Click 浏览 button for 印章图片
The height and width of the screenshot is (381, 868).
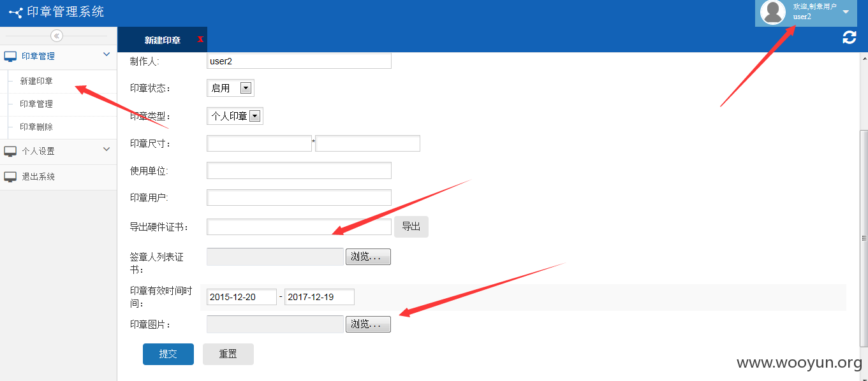(368, 324)
